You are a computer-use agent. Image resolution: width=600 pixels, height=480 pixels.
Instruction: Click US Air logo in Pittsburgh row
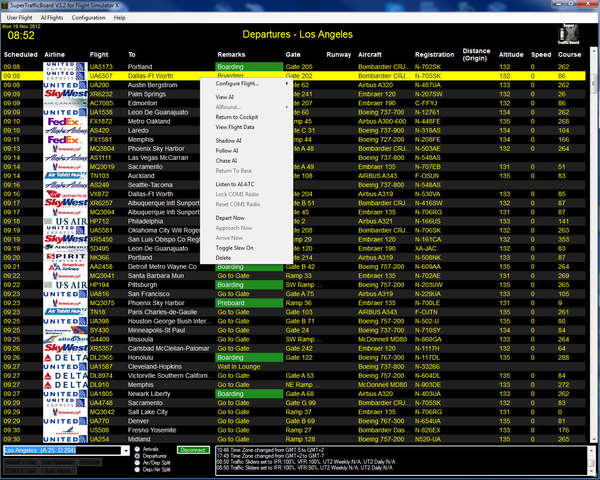pos(65,285)
